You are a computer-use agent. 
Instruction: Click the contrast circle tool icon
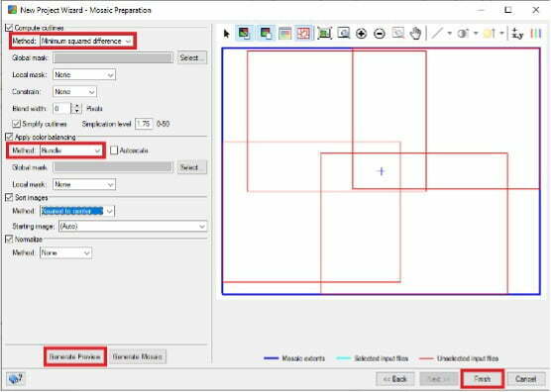pyautogui.click(x=463, y=34)
